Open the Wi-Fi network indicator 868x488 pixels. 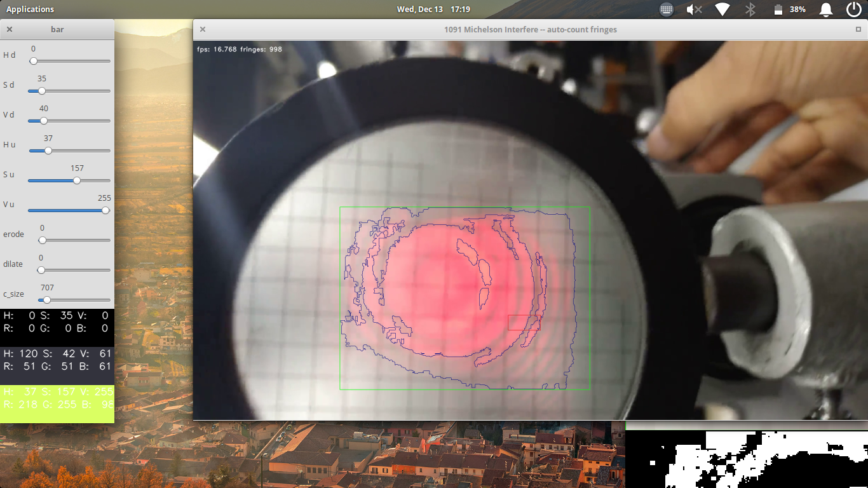(x=722, y=10)
